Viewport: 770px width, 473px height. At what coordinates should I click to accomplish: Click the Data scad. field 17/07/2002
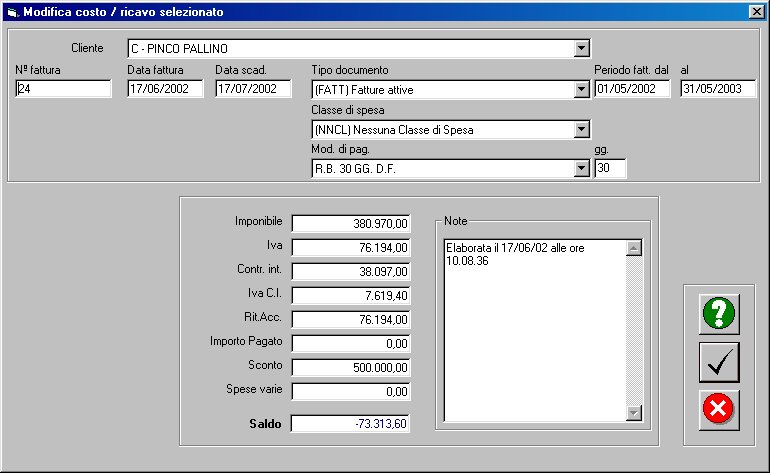coord(253,89)
